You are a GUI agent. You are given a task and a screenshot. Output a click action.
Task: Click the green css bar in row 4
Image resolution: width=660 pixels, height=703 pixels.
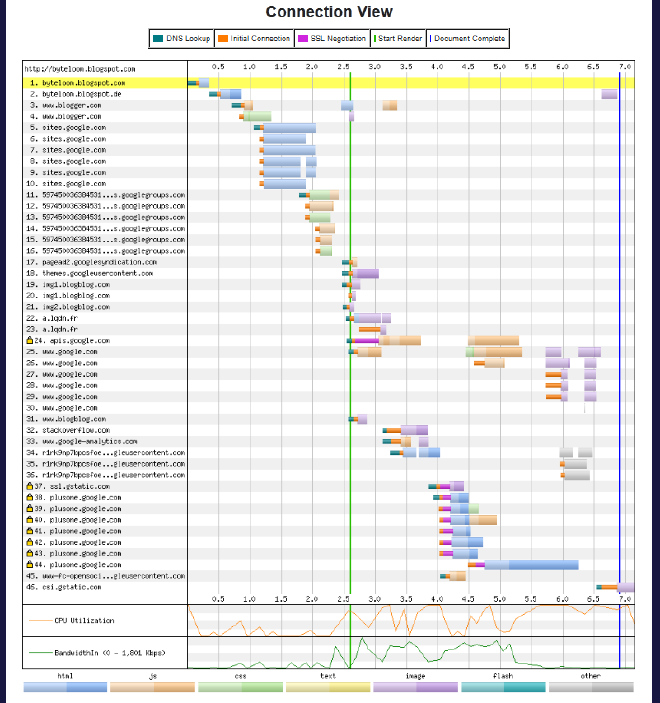pyautogui.click(x=257, y=117)
